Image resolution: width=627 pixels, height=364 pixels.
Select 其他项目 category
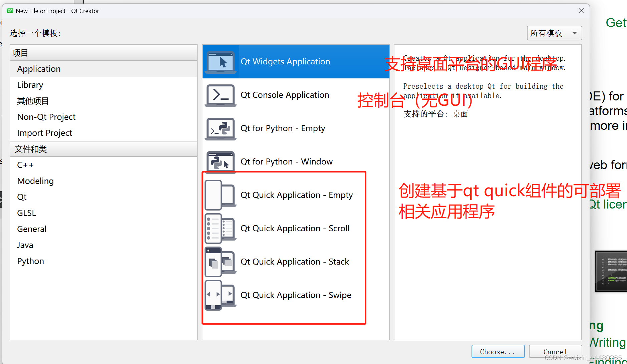[x=104, y=101]
